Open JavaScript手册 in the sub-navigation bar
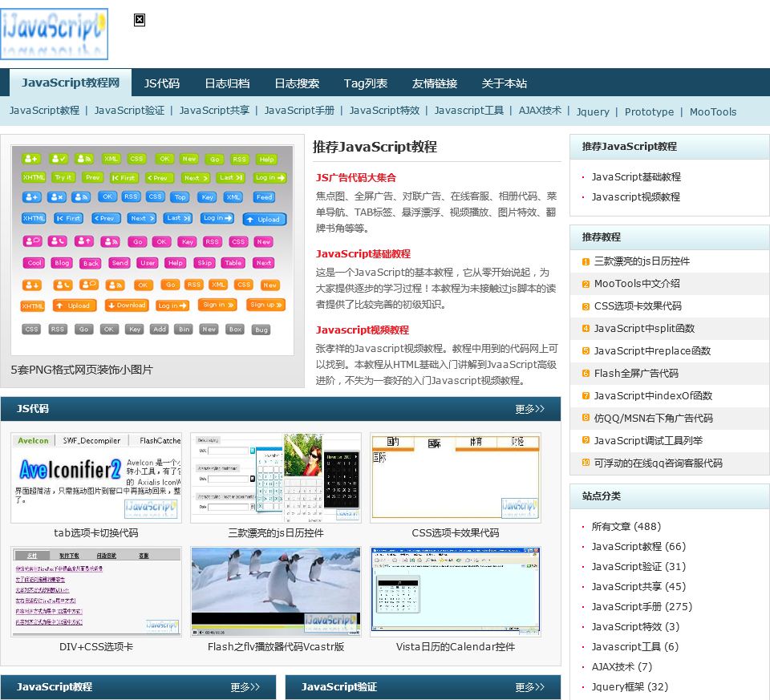 tap(299, 111)
